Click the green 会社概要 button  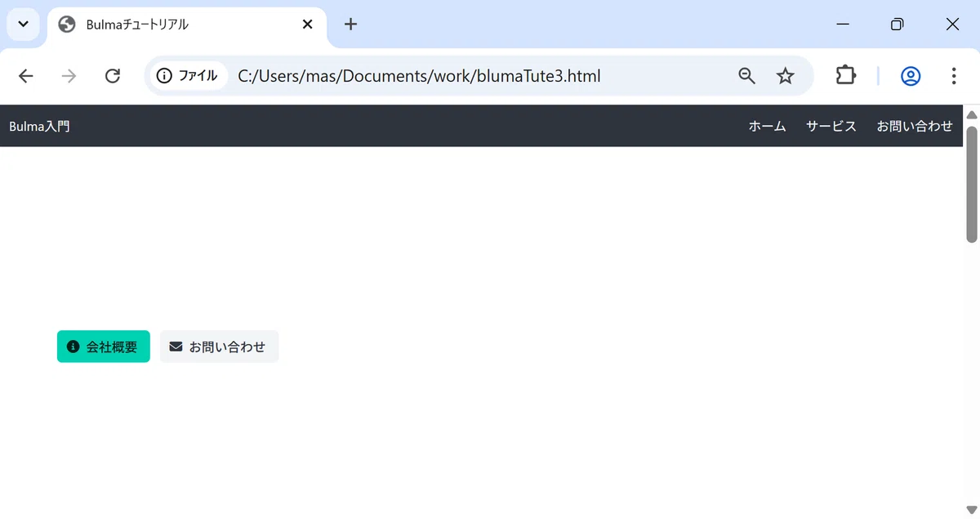104,347
